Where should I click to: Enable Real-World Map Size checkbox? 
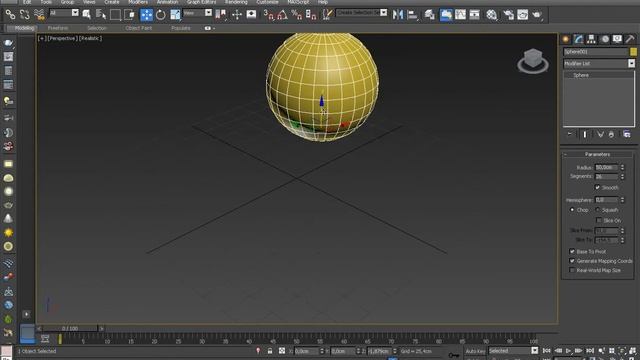[572, 270]
